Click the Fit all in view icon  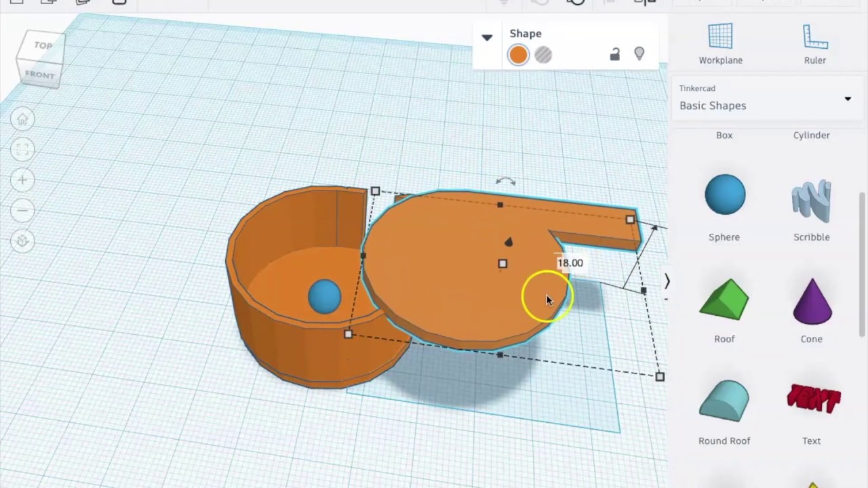pyautogui.click(x=22, y=150)
